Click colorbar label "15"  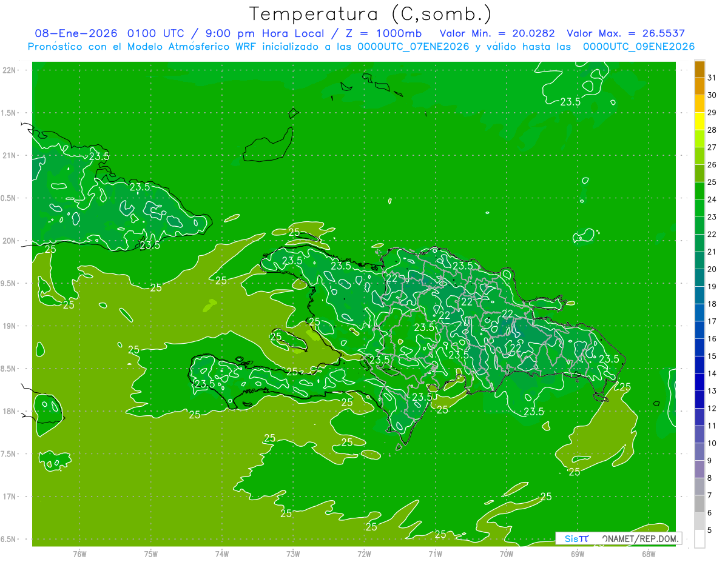pos(712,356)
